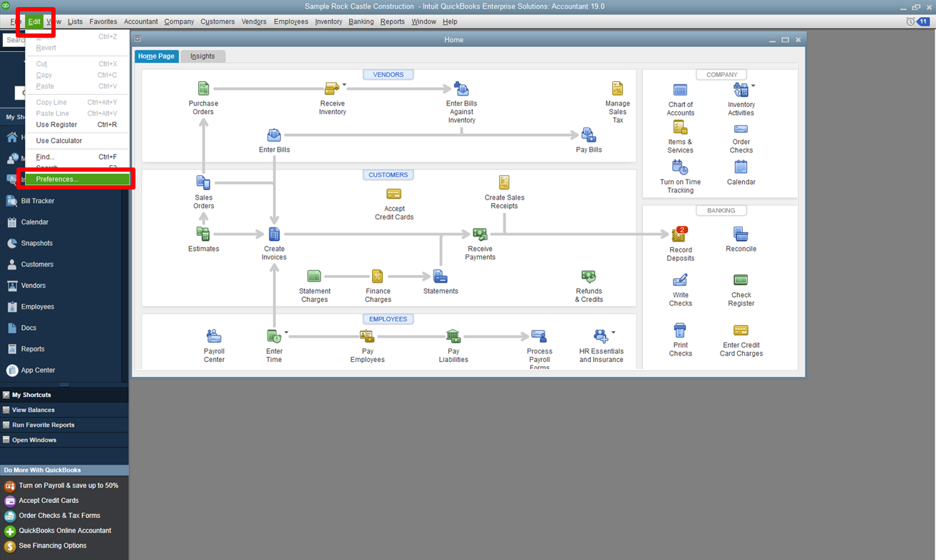Open the Create Invoices icon
Image resolution: width=936 pixels, height=560 pixels.
pyautogui.click(x=274, y=234)
